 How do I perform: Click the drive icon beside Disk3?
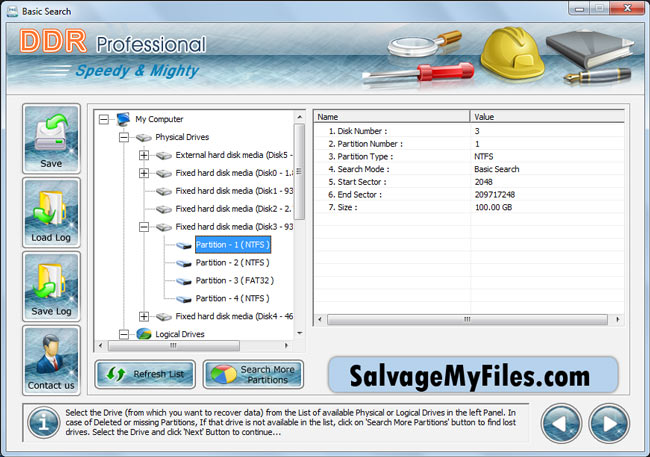(164, 227)
